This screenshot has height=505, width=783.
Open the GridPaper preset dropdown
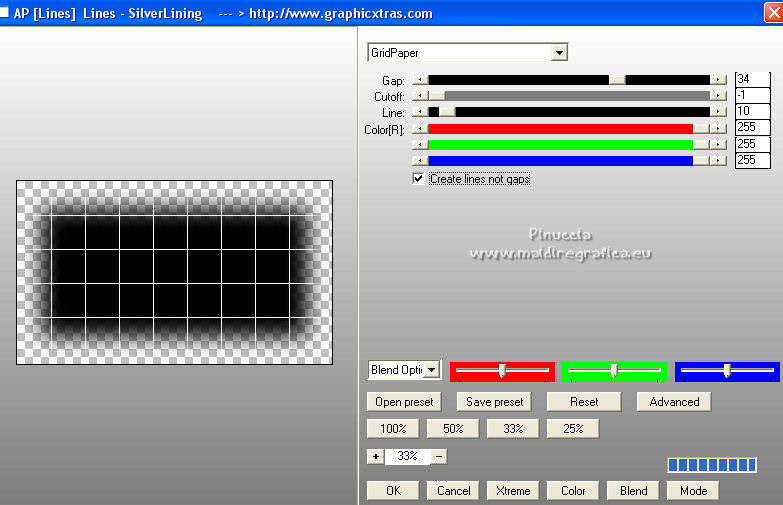tap(559, 52)
